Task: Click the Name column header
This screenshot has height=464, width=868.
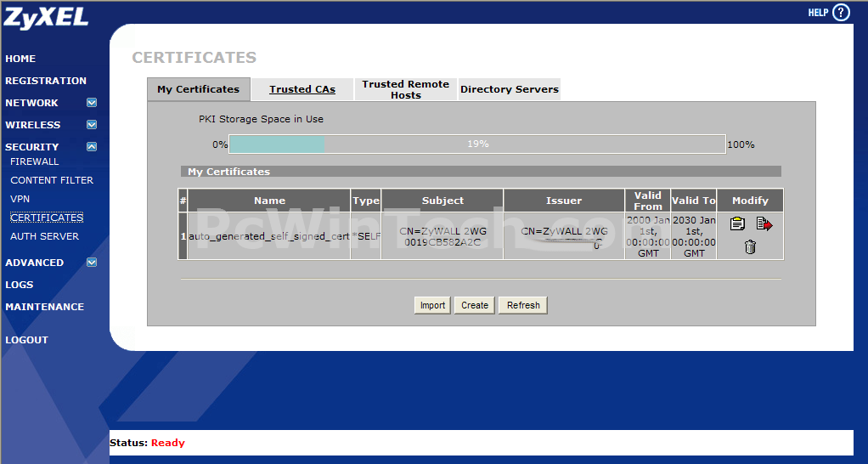Action: 269,201
